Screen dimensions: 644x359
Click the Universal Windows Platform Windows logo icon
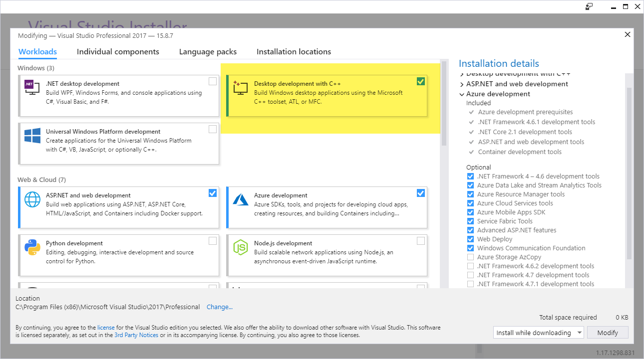click(x=32, y=136)
